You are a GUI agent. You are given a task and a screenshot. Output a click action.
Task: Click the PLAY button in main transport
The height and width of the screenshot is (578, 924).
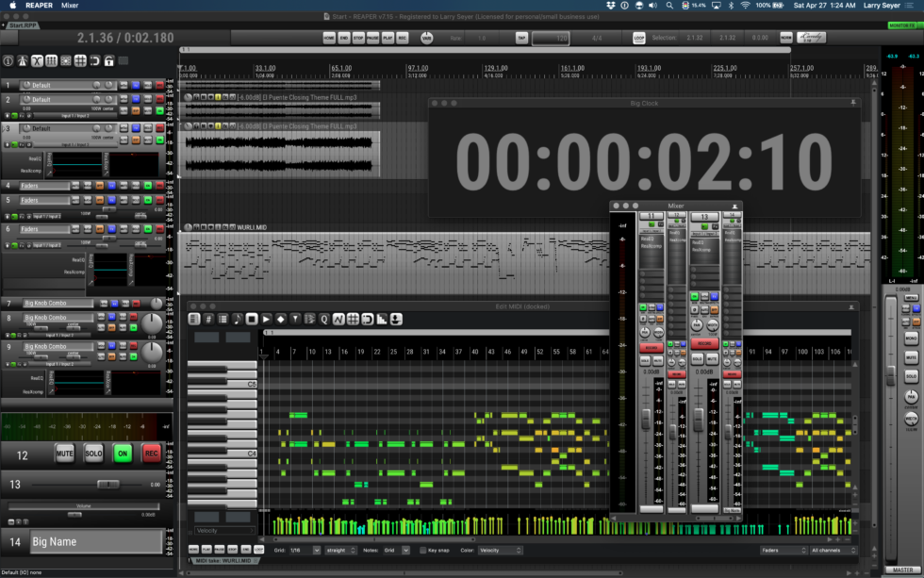tap(388, 38)
